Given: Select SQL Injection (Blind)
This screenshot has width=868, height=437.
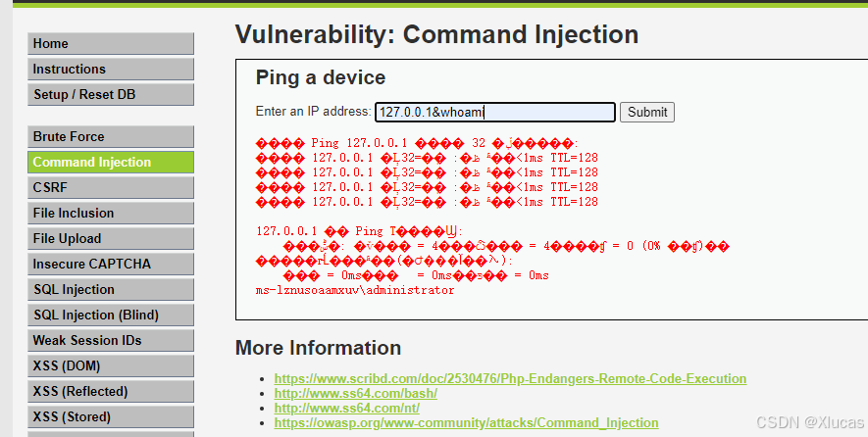Looking at the screenshot, I should [111, 315].
